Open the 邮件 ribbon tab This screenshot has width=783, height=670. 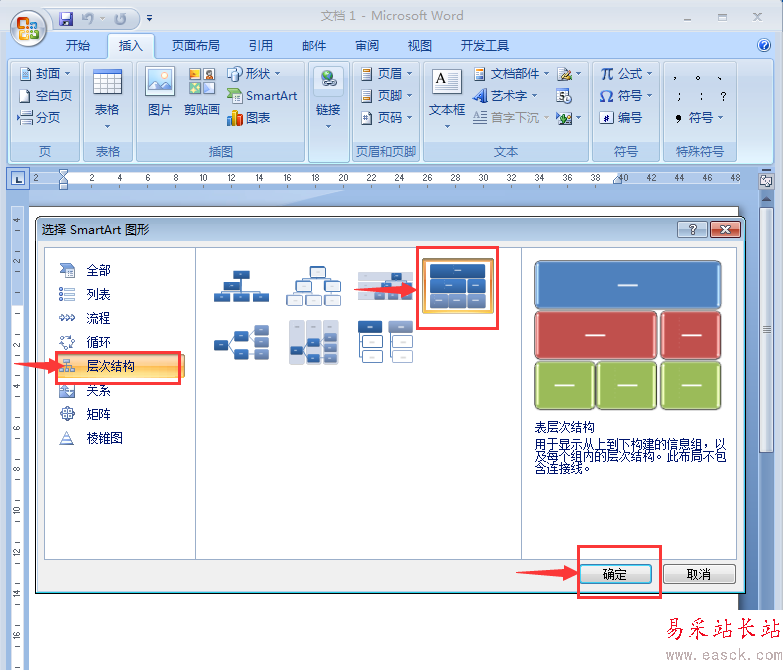coord(314,46)
